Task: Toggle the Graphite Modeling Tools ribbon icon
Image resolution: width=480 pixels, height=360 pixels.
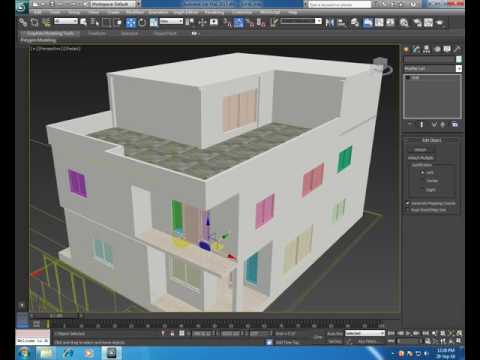Action: point(368,22)
